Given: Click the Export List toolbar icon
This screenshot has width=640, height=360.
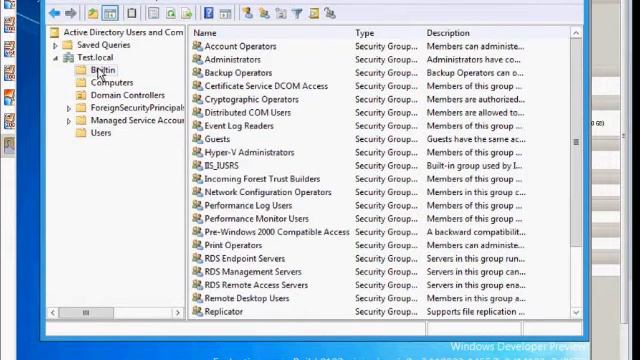Looking at the screenshot, I should tap(187, 13).
